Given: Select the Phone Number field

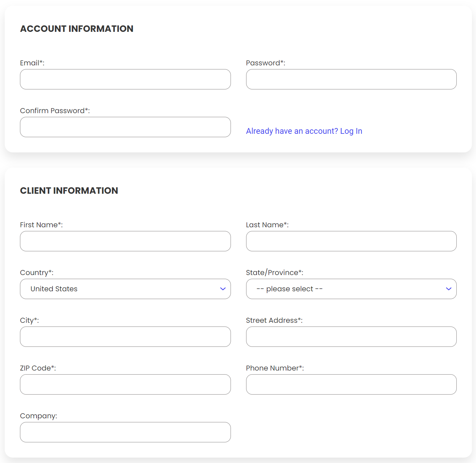Looking at the screenshot, I should [x=351, y=384].
